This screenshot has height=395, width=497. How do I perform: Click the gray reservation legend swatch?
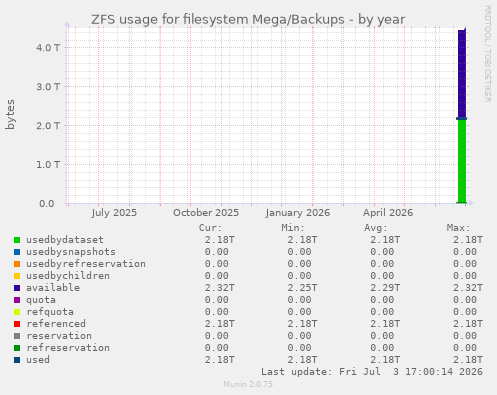(17, 336)
